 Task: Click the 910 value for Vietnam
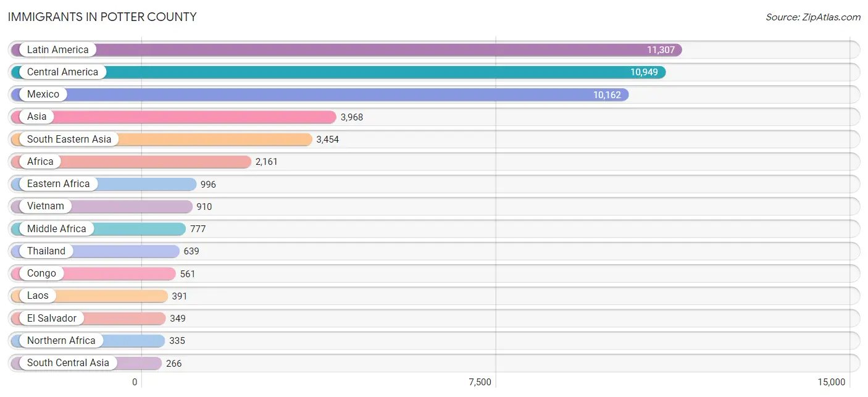click(204, 207)
